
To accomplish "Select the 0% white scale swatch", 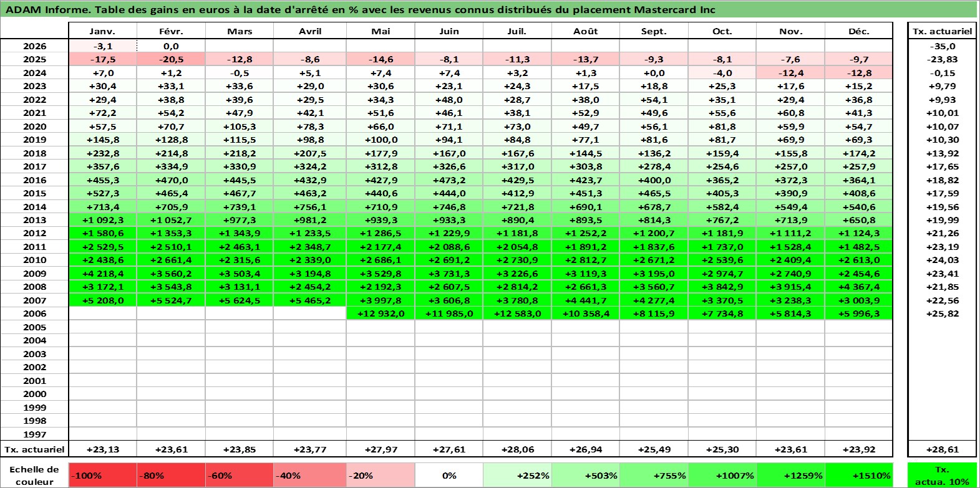I will click(449, 476).
